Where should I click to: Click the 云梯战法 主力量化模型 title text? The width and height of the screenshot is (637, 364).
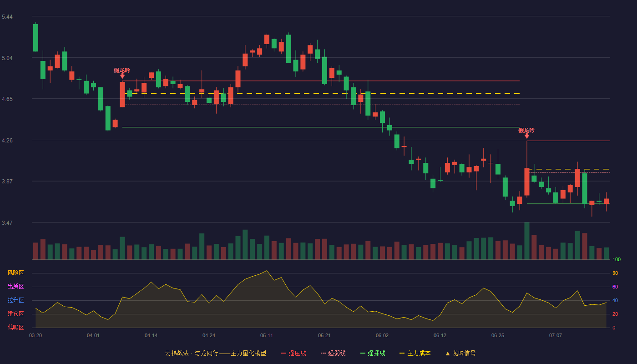[x=215, y=354]
